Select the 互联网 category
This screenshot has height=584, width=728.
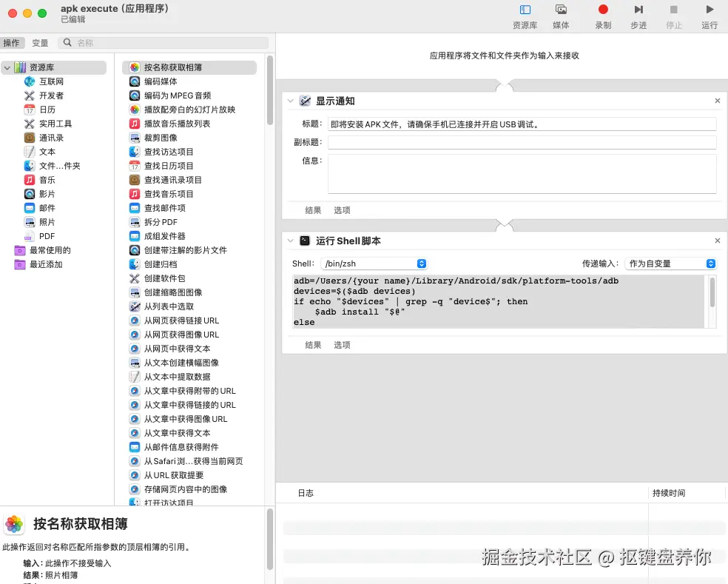pos(51,81)
